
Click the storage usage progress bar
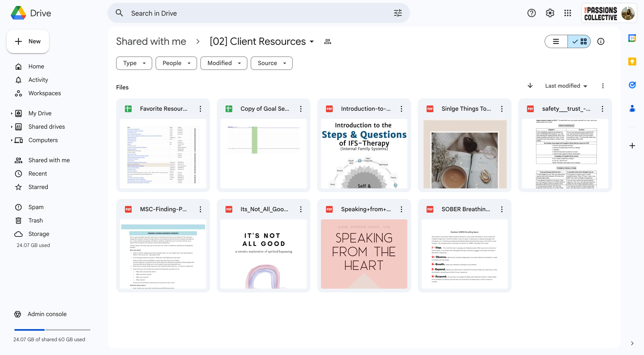(x=52, y=330)
